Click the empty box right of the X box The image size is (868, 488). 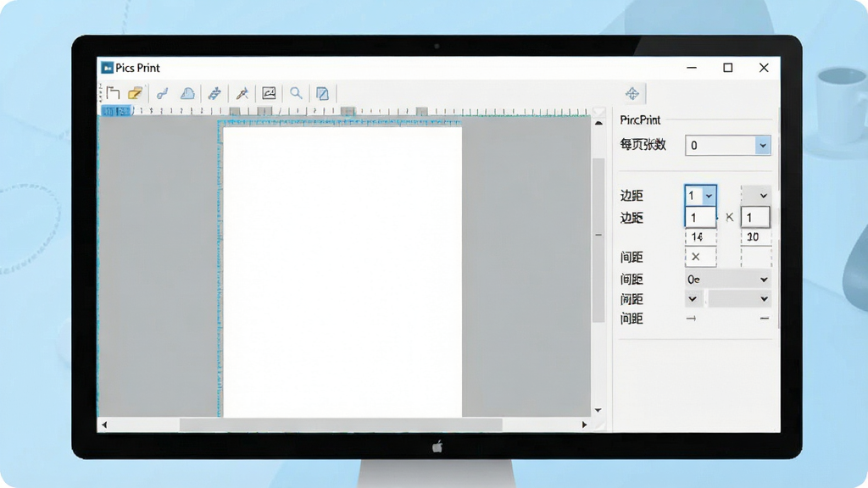pyautogui.click(x=755, y=257)
